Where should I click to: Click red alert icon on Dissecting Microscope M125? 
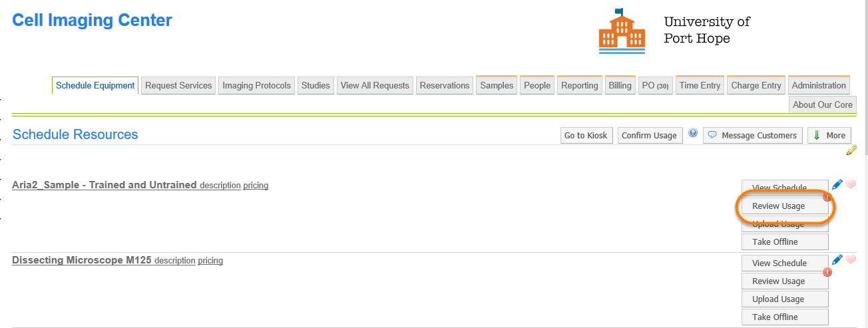tap(827, 272)
